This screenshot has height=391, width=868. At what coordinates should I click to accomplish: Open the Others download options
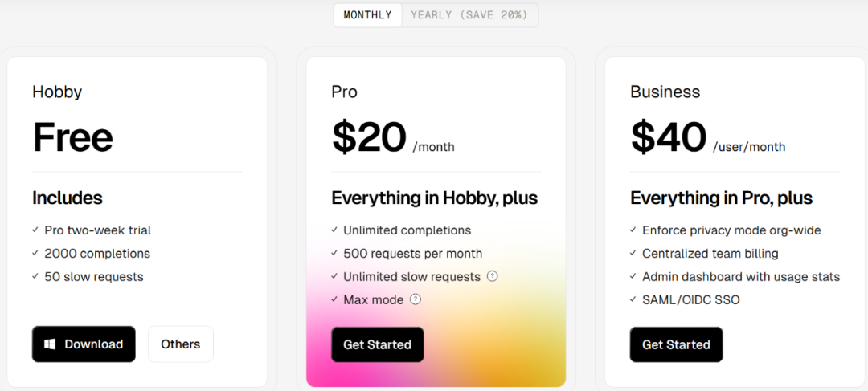pos(181,344)
